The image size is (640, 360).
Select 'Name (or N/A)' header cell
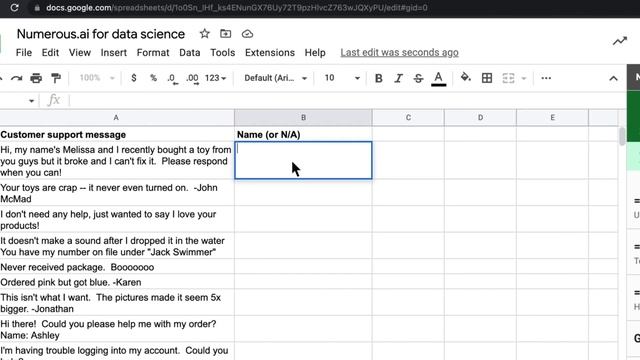coord(303,134)
